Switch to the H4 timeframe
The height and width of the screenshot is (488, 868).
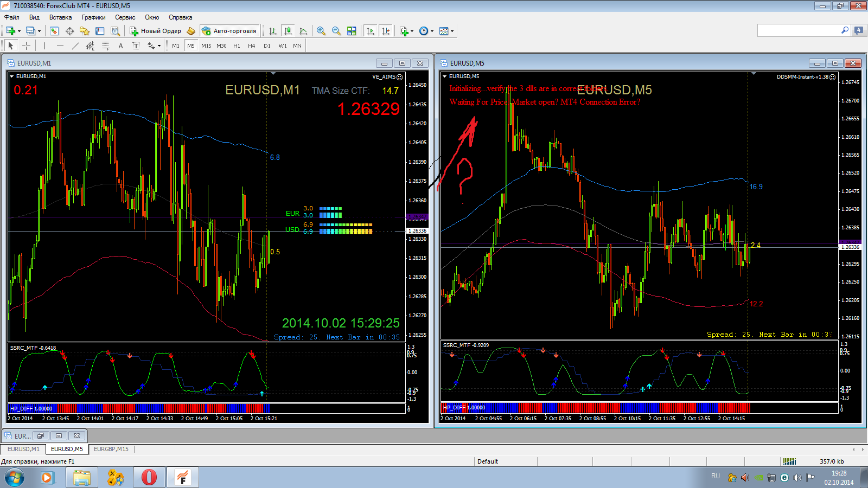coord(252,46)
